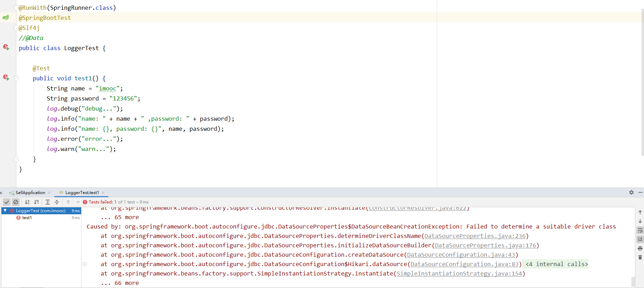Open DataSourceProperties.java:176 link

tap(485, 246)
